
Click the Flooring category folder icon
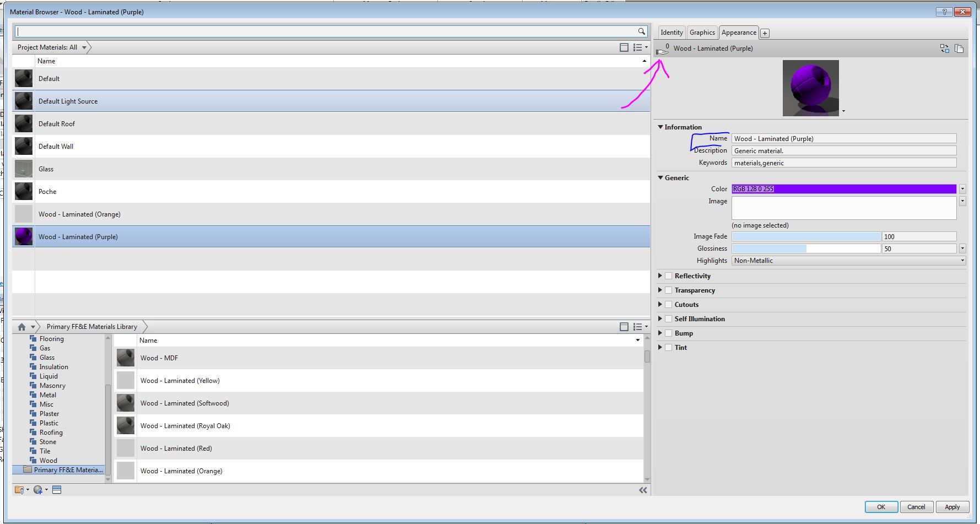click(33, 339)
